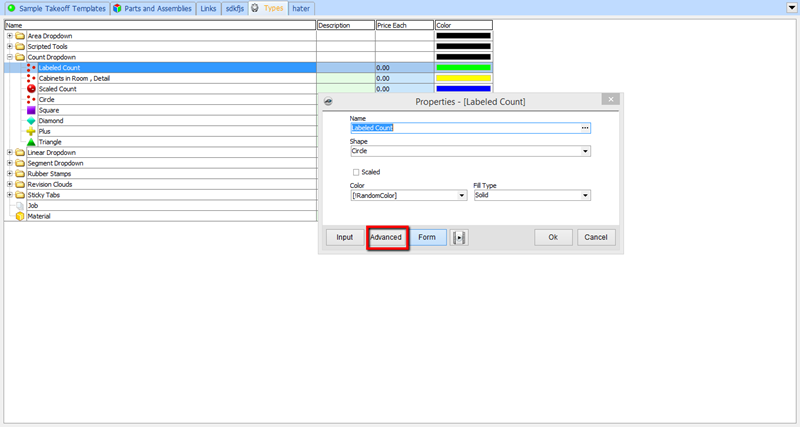
Task: Click the Linear Dropdown folder icon
Action: click(x=20, y=153)
